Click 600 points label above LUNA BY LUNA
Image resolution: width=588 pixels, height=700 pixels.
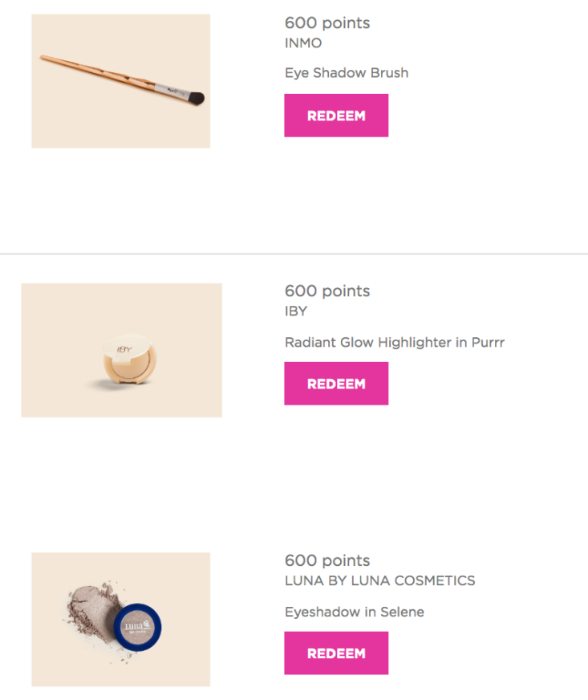[327, 560]
